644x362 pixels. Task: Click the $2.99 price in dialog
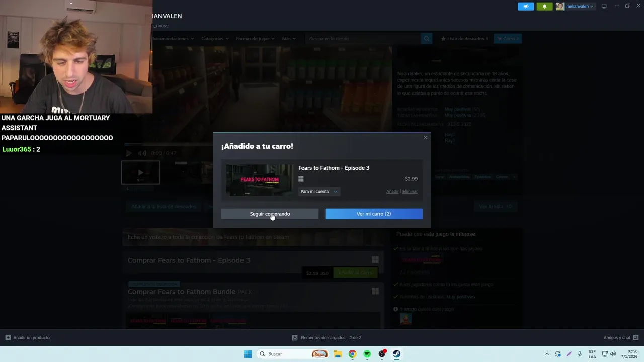point(411,179)
